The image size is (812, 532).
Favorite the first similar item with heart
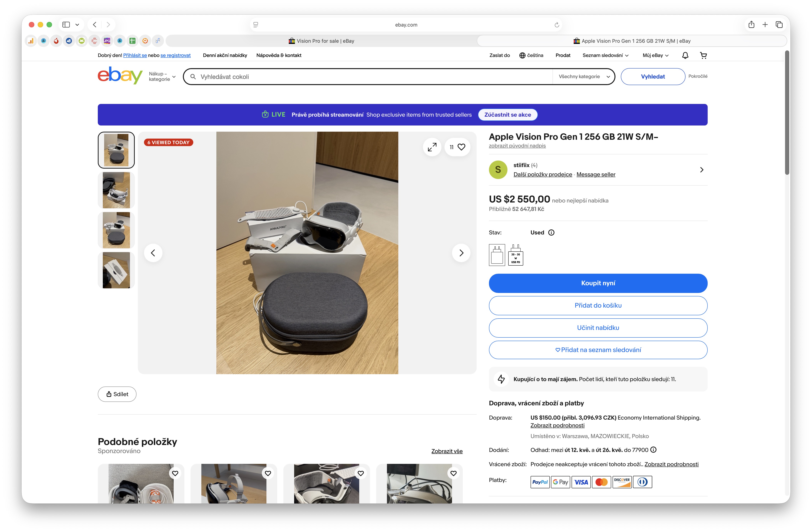(175, 473)
